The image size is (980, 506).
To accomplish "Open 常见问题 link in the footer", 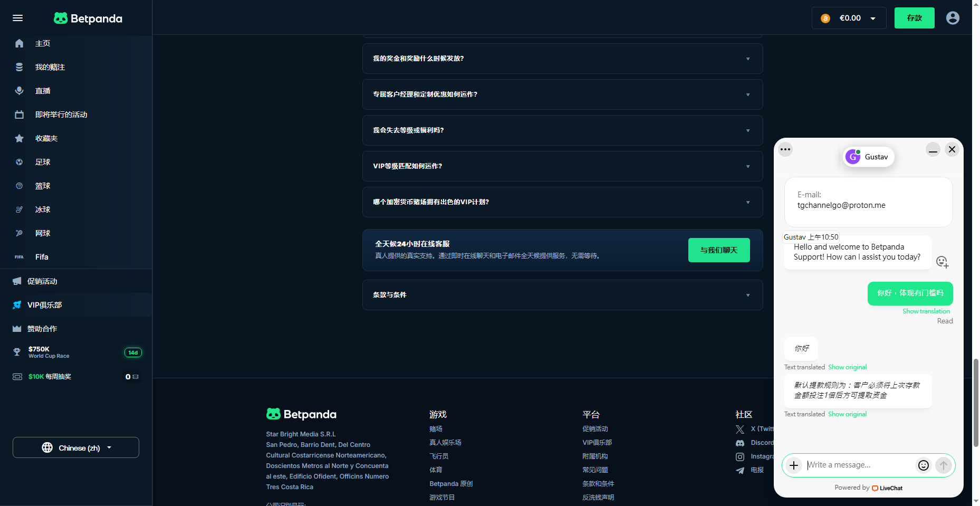I will point(595,470).
